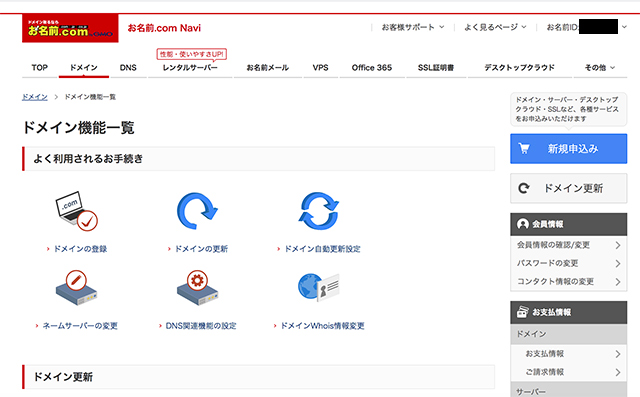Screen dimensions: 640x397
Task: Open the お客様サポート dropdown
Action: (x=413, y=27)
